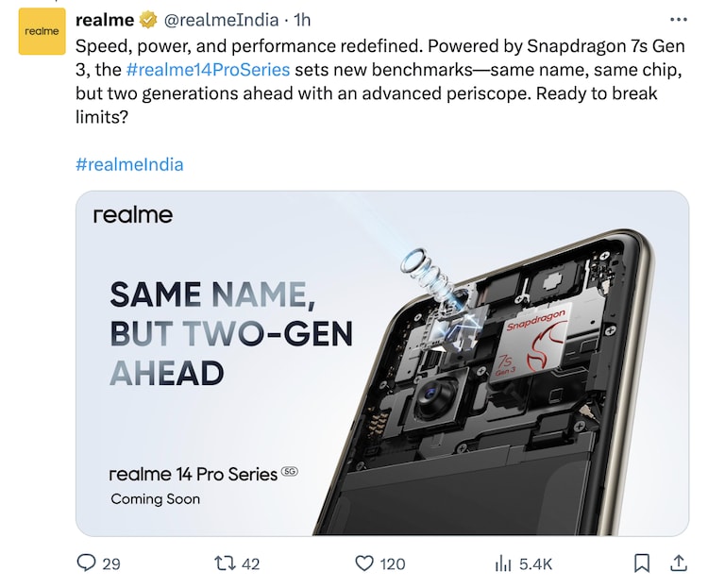Click the realme yellow profile avatar
The height and width of the screenshot is (588, 708).
42,32
